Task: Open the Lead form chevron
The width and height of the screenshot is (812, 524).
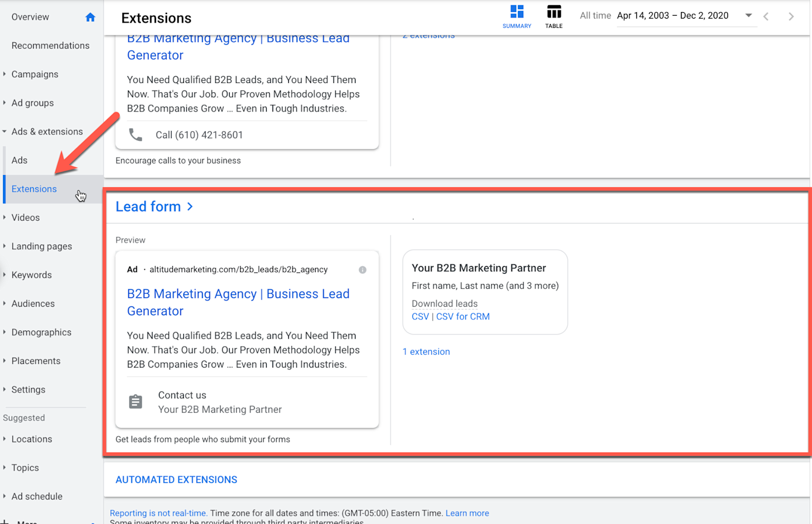Action: click(190, 206)
